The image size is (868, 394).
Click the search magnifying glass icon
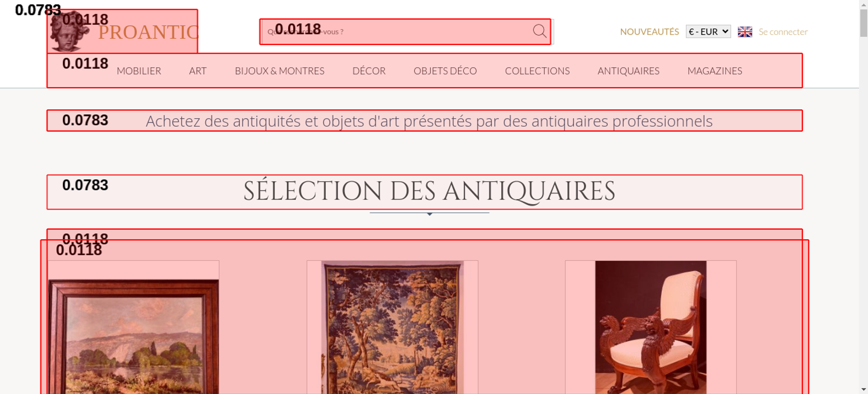[539, 31]
